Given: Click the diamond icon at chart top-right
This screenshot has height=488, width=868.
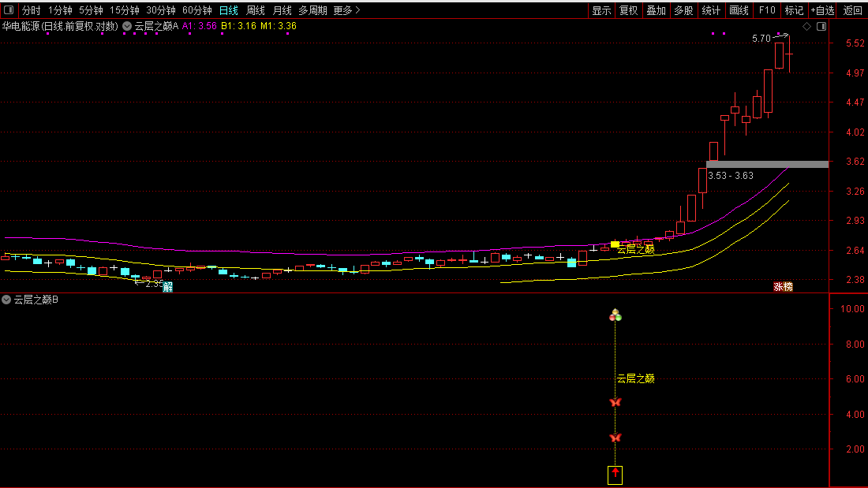Looking at the screenshot, I should tap(806, 27).
